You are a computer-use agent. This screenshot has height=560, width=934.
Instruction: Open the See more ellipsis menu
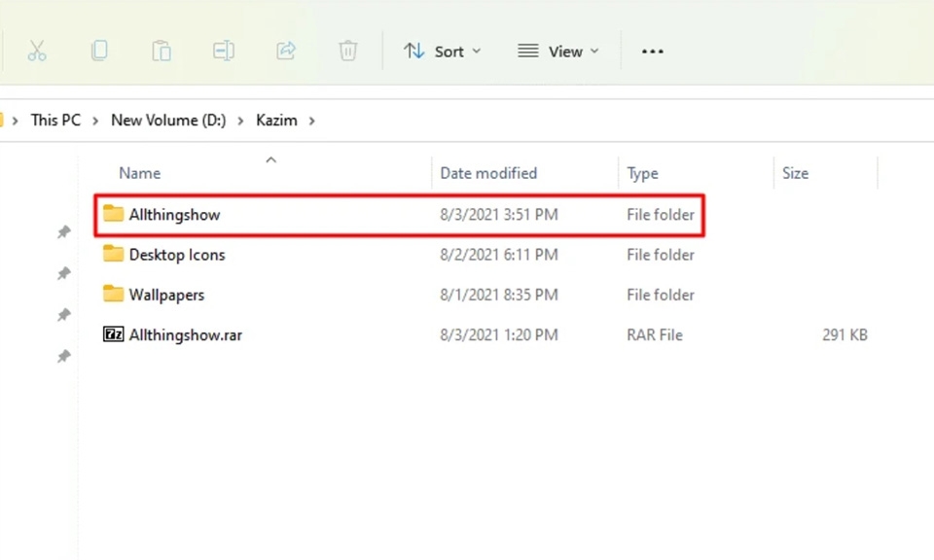(652, 51)
